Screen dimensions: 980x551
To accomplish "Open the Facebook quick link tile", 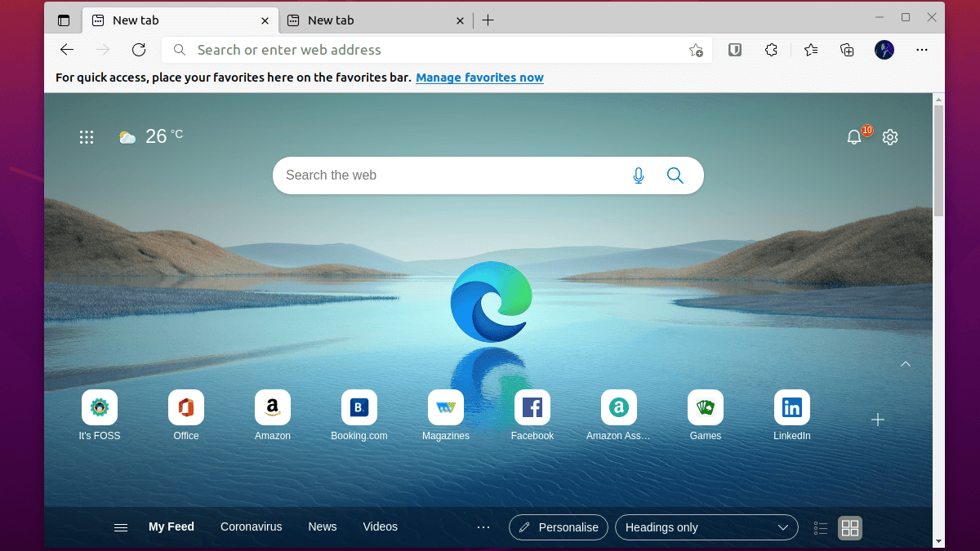I will tap(532, 415).
